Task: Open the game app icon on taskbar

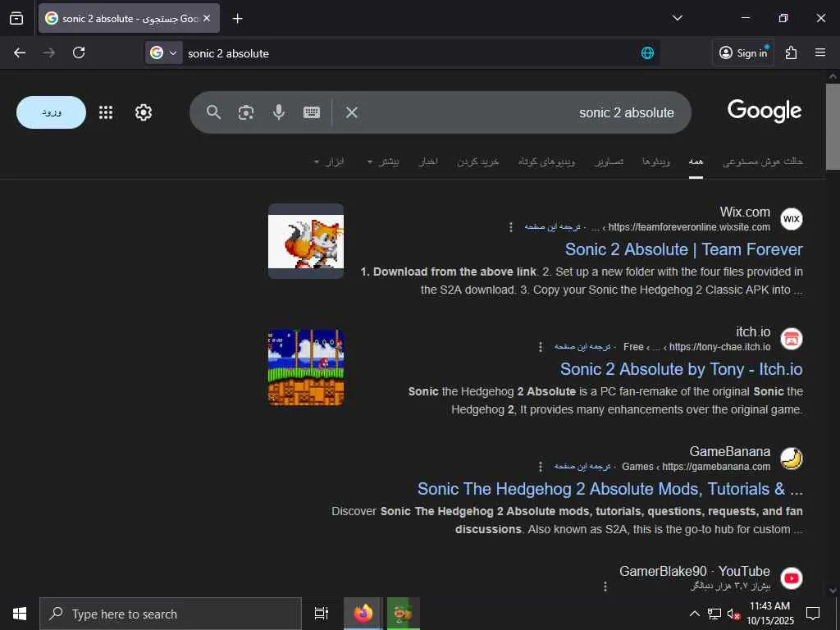Action: coord(403,614)
